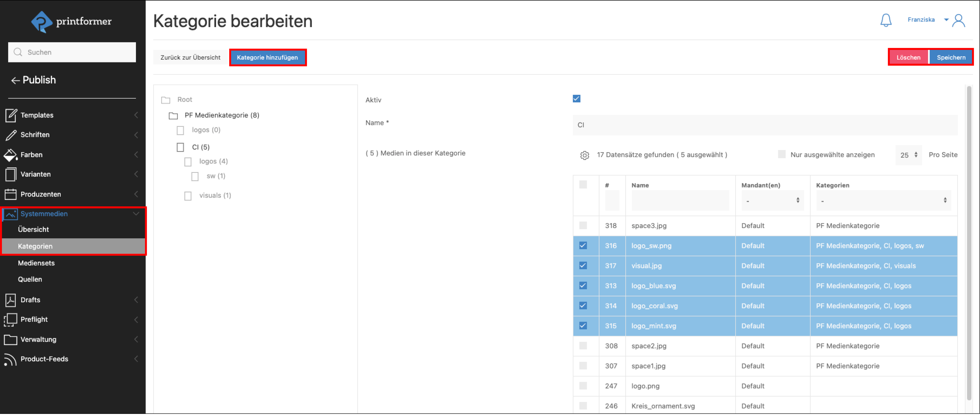Click the Product-Feeds RSS icon
Viewport: 980px width, 417px height.
tap(10, 359)
